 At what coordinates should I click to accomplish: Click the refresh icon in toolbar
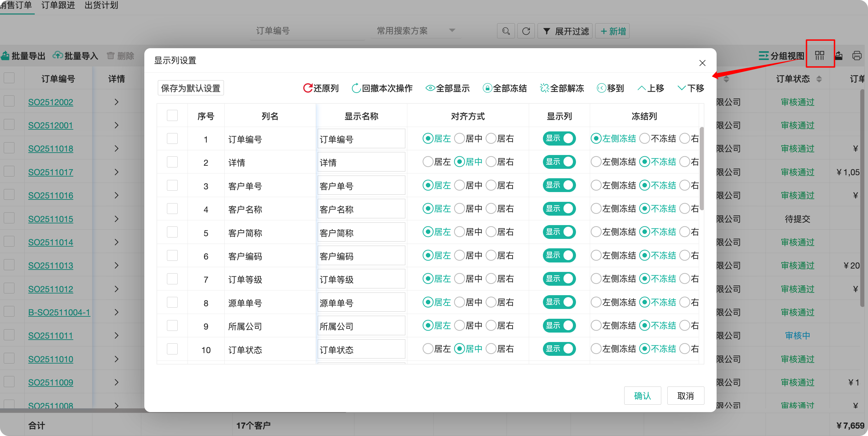point(526,31)
